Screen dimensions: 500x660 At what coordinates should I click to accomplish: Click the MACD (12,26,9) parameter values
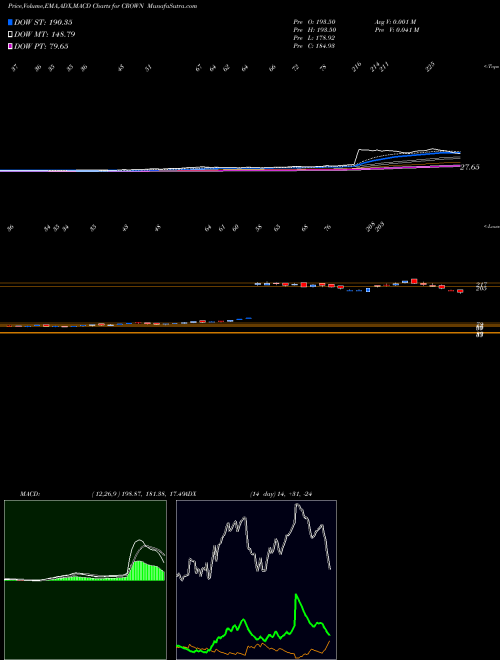[x=136, y=494]
